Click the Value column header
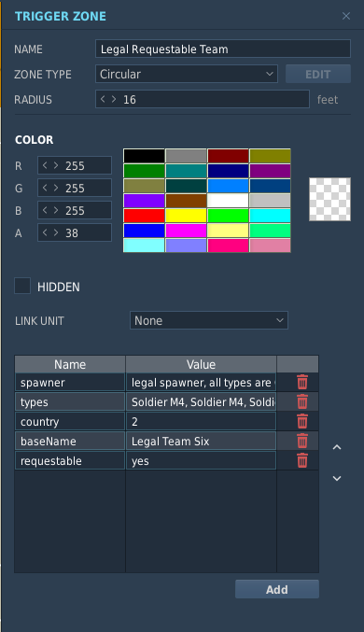This screenshot has width=364, height=632. coord(201,364)
